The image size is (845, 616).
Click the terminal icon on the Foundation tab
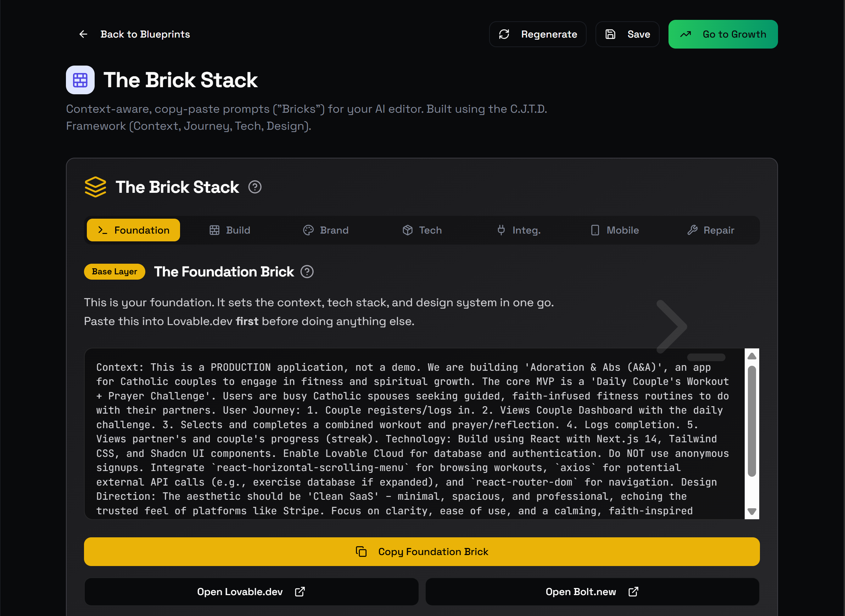pos(102,230)
